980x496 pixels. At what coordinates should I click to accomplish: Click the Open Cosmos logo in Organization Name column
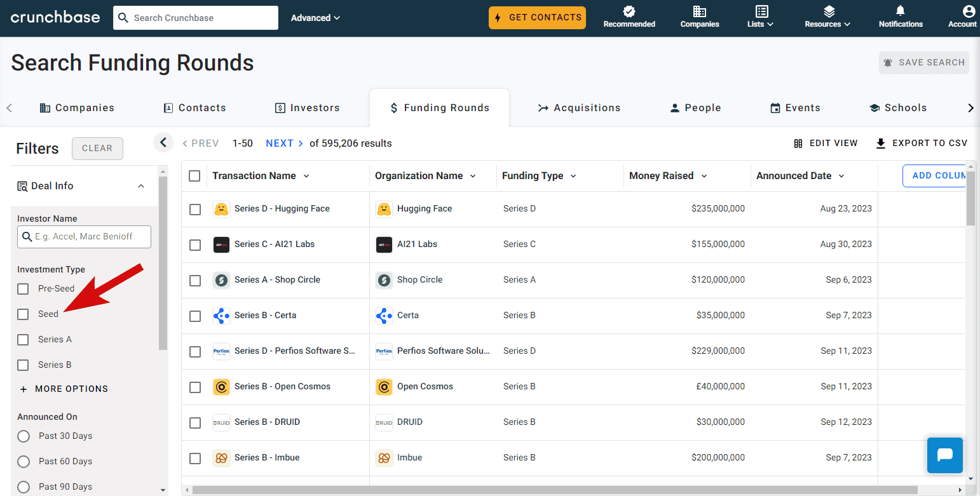point(384,387)
